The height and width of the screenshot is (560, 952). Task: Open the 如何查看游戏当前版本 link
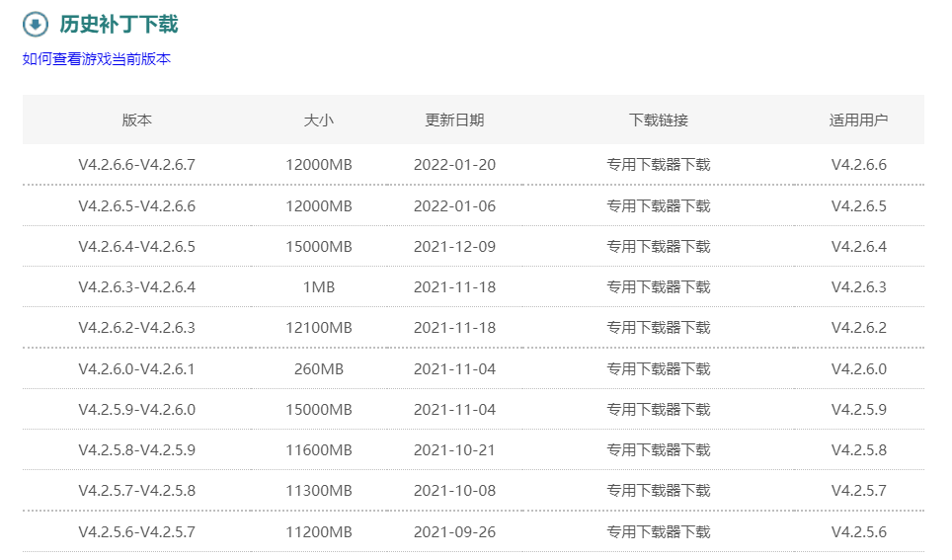pyautogui.click(x=97, y=59)
